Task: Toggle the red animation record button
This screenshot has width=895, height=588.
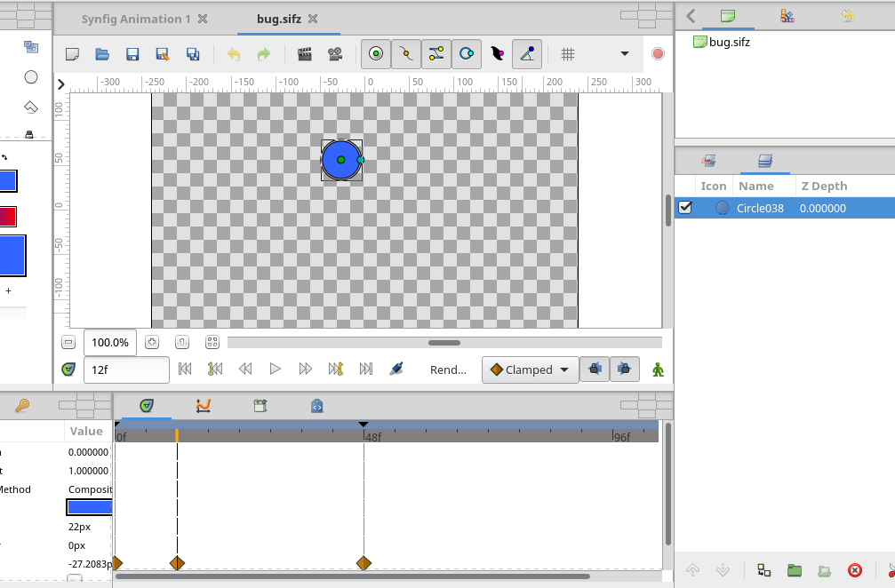Action: tap(658, 53)
